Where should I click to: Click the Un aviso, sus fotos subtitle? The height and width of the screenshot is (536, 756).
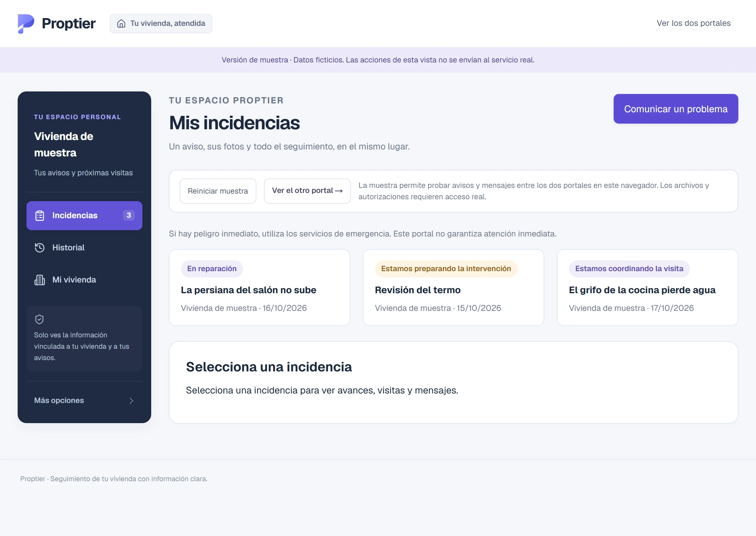coord(289,147)
